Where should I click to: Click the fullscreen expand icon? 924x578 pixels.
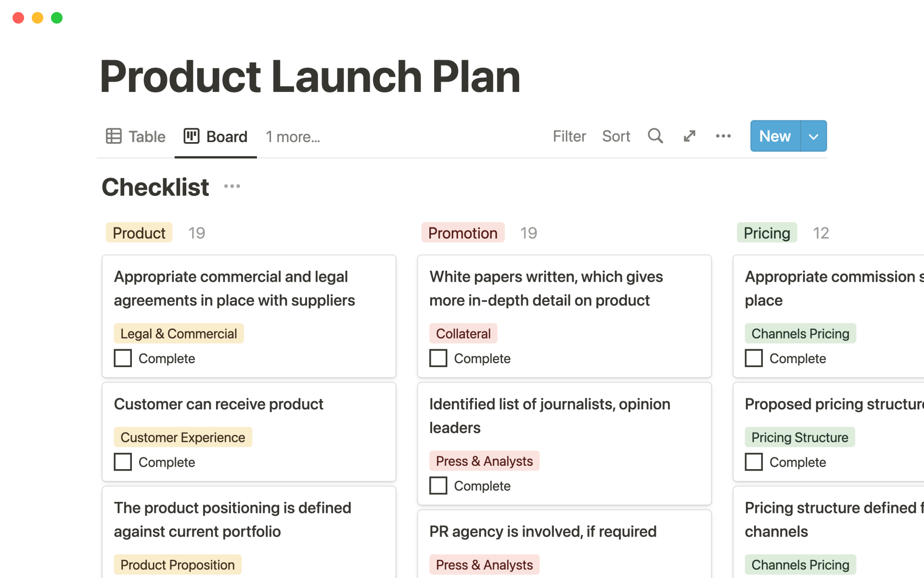(x=689, y=136)
